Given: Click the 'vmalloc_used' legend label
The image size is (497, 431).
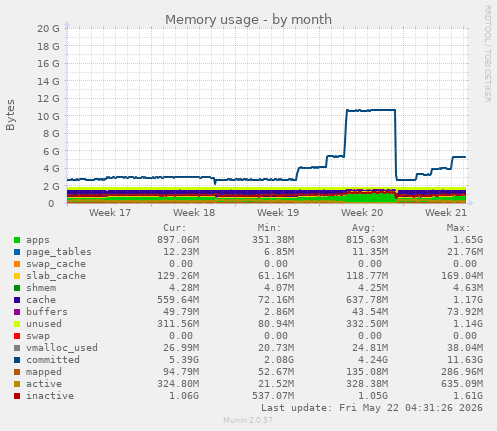Looking at the screenshot, I should pos(62,348).
